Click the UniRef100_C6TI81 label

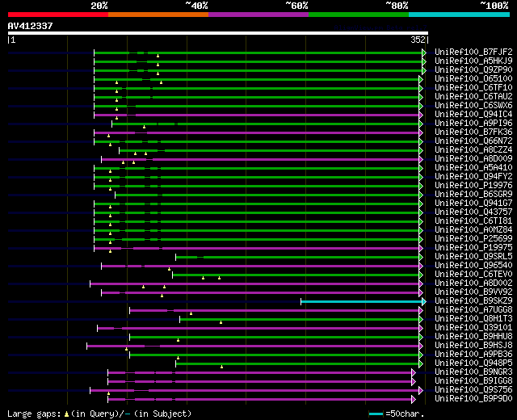[473, 221]
